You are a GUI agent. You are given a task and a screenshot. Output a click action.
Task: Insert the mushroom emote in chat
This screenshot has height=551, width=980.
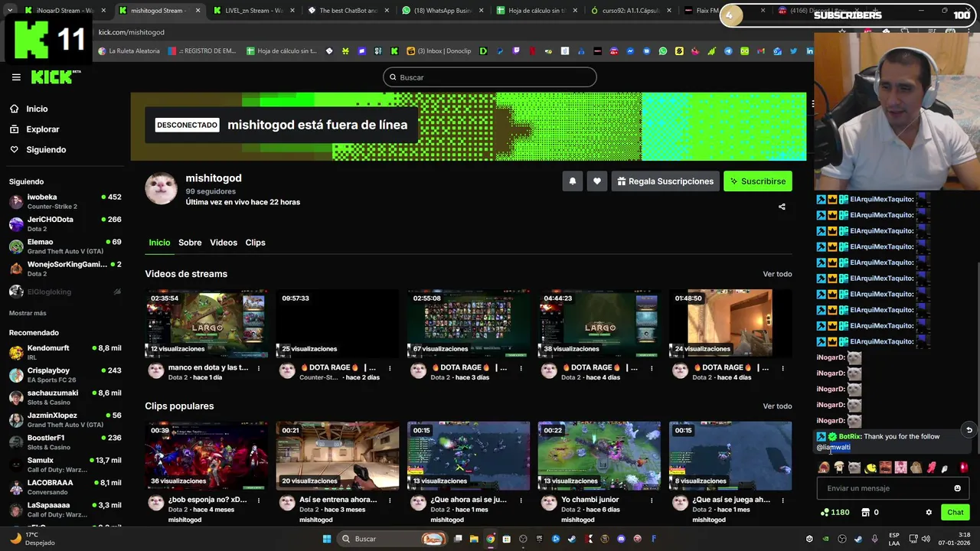(839, 468)
